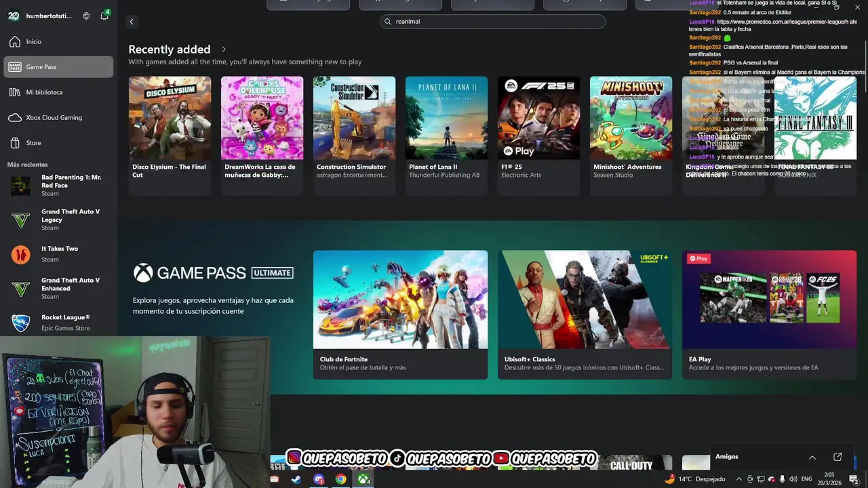Expand the Amigos panel with the chevron

point(812,457)
